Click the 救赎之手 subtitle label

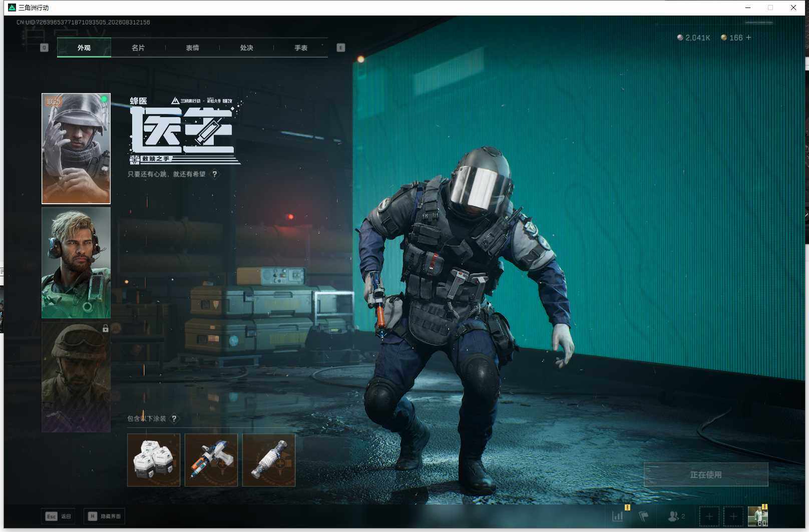click(156, 159)
